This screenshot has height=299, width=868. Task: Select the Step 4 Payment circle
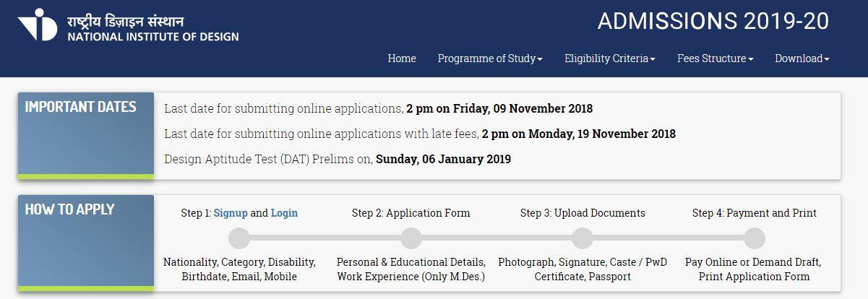click(754, 238)
